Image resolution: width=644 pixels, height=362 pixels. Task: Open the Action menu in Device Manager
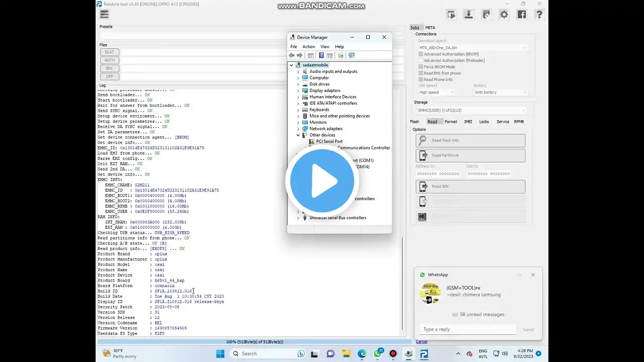(x=308, y=47)
